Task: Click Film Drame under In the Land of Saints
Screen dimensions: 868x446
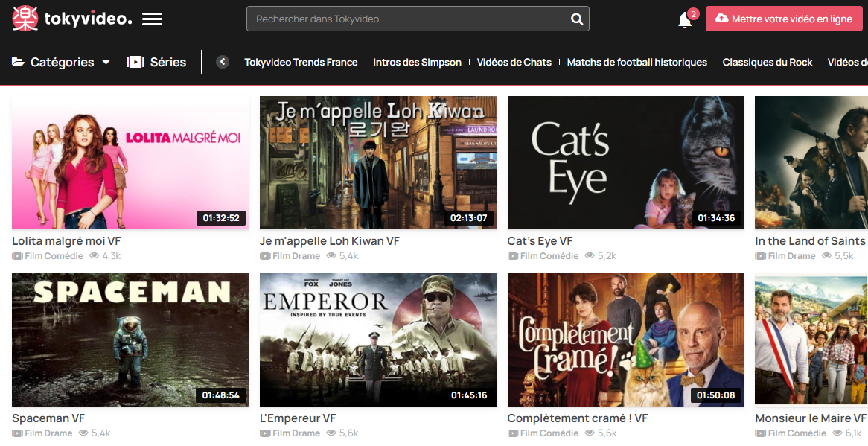Action: [x=791, y=256]
